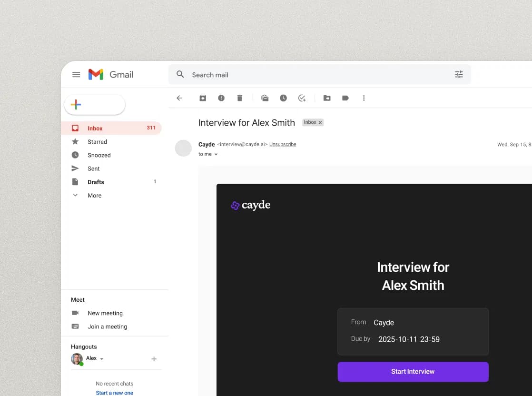Delete the Interview email
The image size is (532, 396).
(x=240, y=98)
